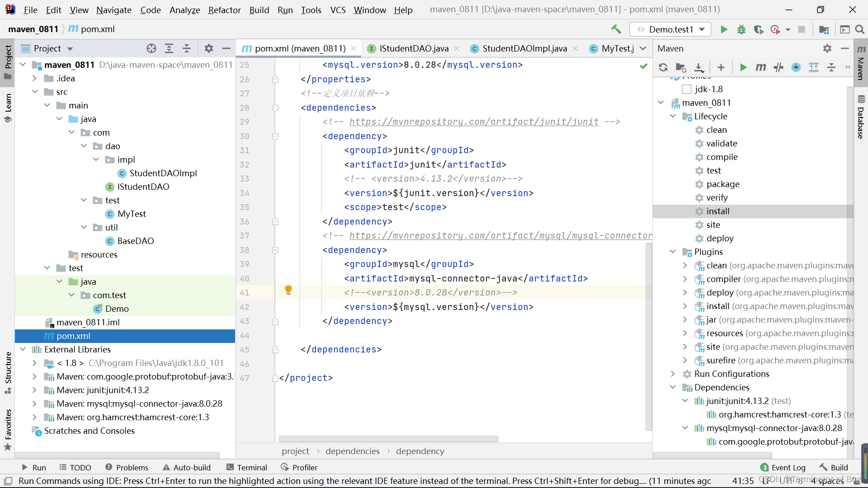Toggle Skip Tests mode lightning icon
The height and width of the screenshot is (488, 868).
click(x=796, y=67)
